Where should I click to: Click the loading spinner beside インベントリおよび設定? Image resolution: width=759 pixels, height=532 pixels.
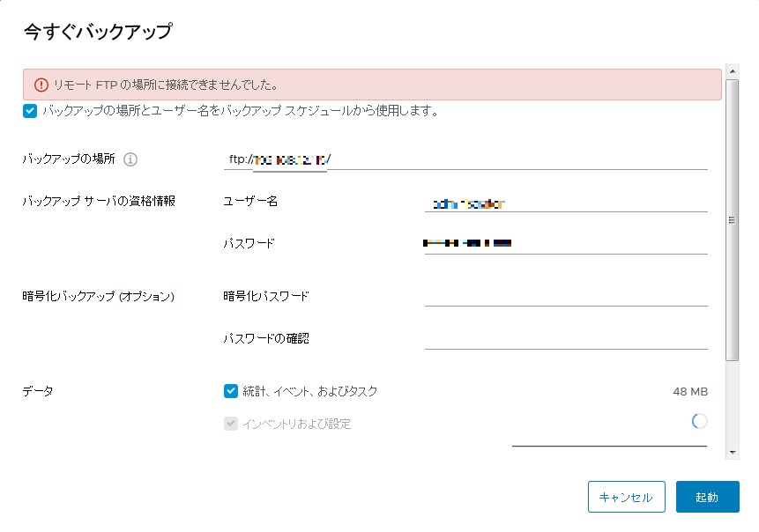[699, 422]
